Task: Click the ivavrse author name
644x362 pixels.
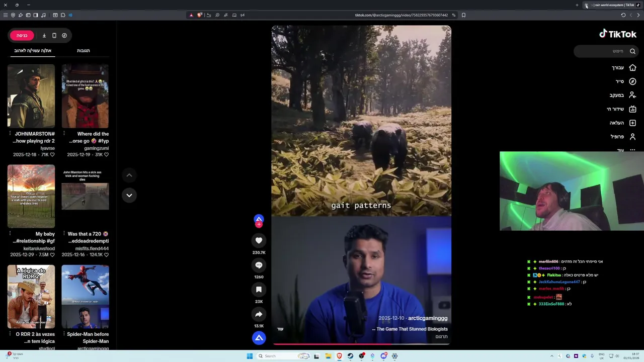Action: point(48,148)
